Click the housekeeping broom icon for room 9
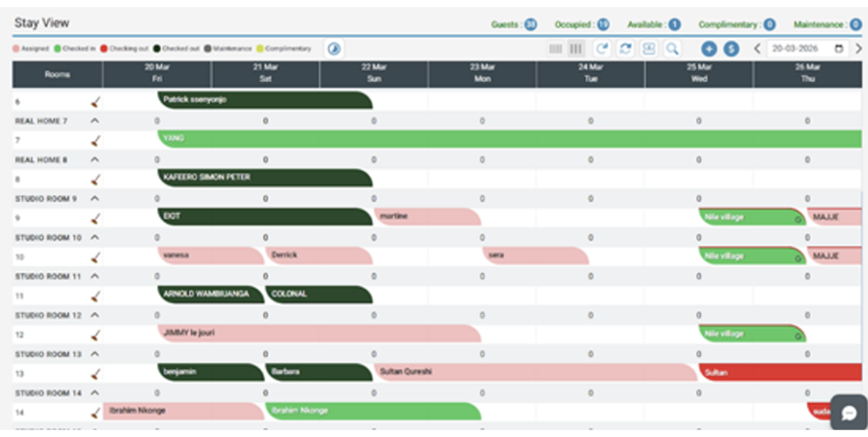 pos(96,217)
